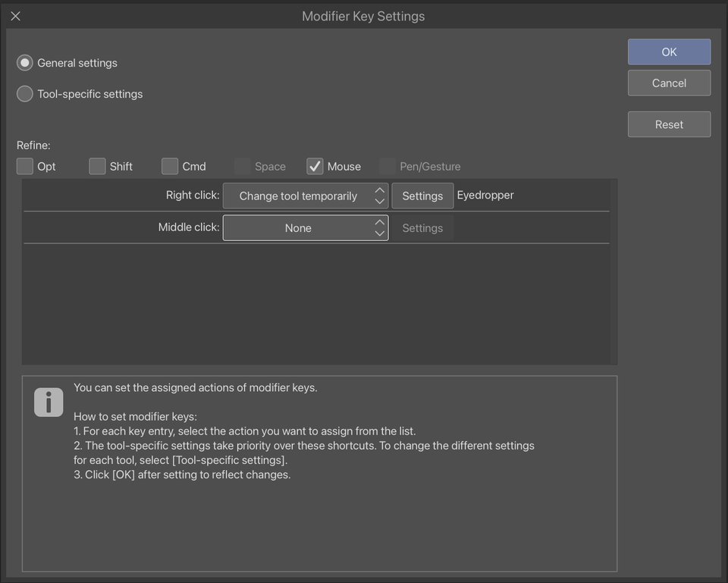Toggle the Pen/Gesture refine checkbox

(388, 166)
